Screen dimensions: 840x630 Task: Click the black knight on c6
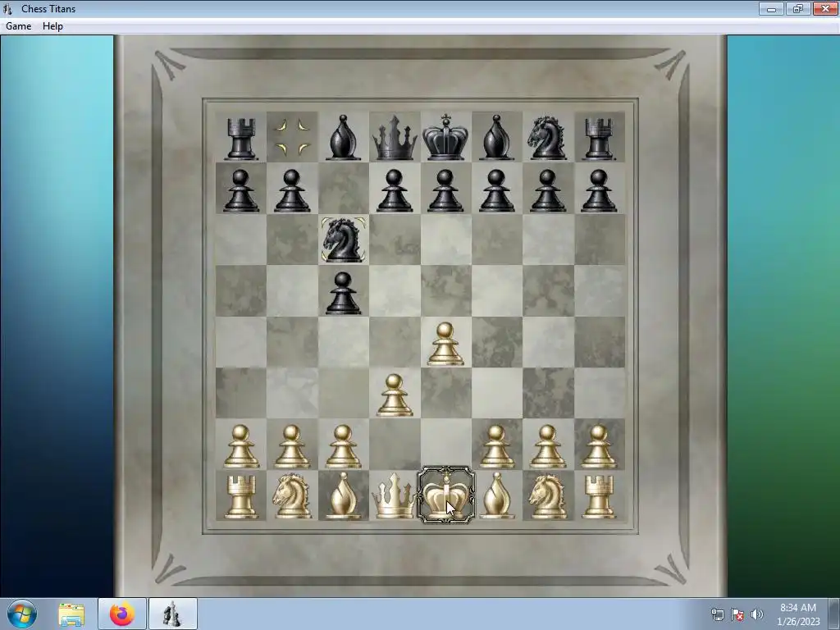coord(344,240)
